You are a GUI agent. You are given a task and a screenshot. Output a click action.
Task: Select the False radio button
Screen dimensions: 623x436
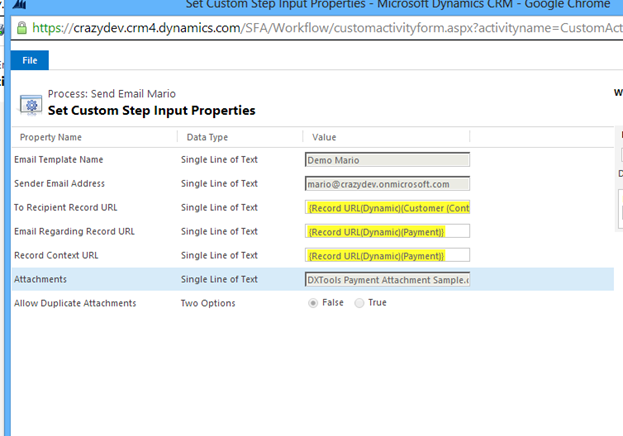pyautogui.click(x=314, y=303)
